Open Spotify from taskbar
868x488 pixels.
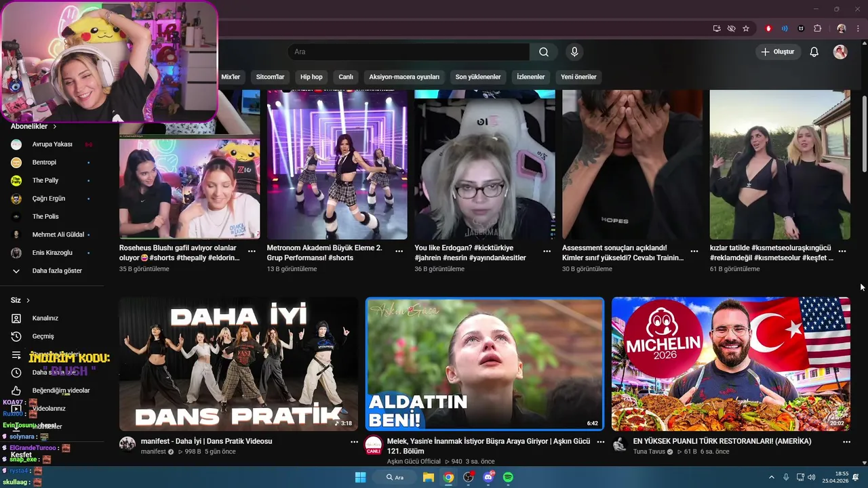point(508,477)
